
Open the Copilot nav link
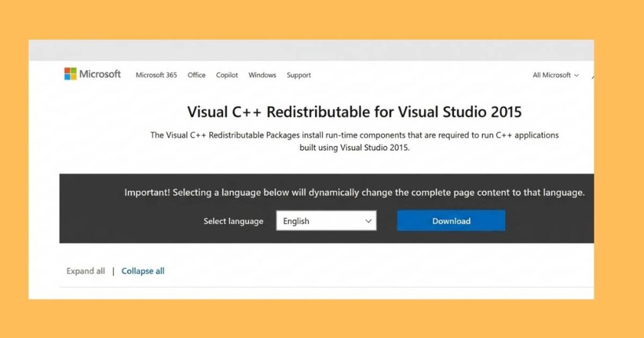[226, 75]
